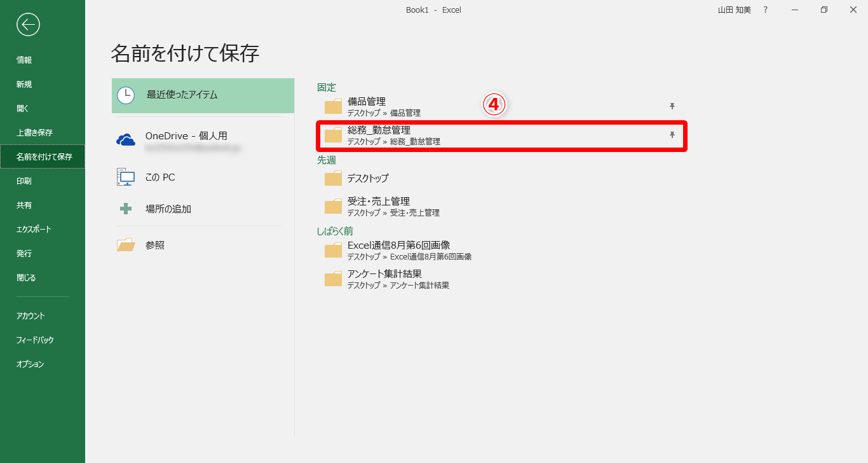The image size is (868, 463).
Task: Click the user name 山田 知美
Action: [x=734, y=10]
